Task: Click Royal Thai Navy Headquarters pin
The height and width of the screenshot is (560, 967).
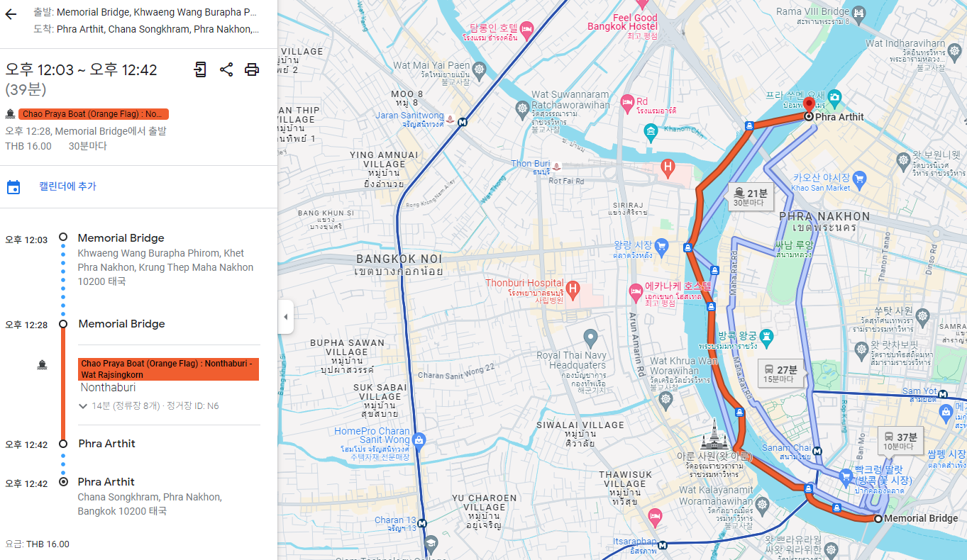Action: (590, 338)
